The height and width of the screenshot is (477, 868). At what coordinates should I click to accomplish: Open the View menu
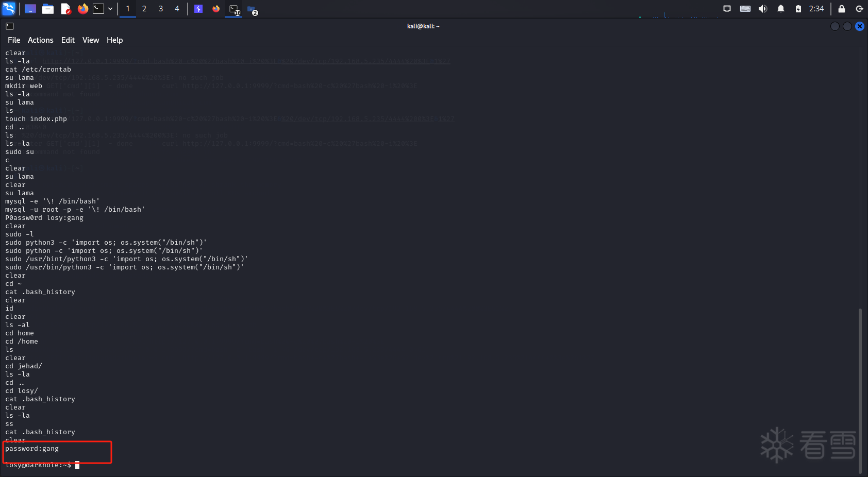point(91,40)
